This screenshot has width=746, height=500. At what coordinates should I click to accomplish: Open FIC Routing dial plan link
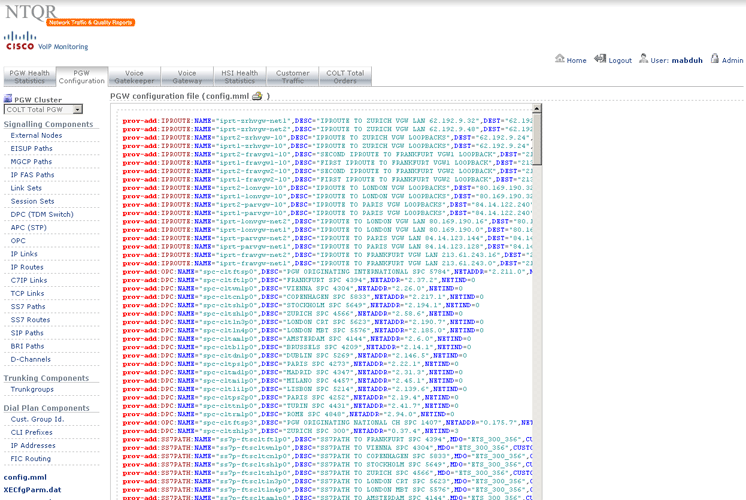(x=31, y=458)
